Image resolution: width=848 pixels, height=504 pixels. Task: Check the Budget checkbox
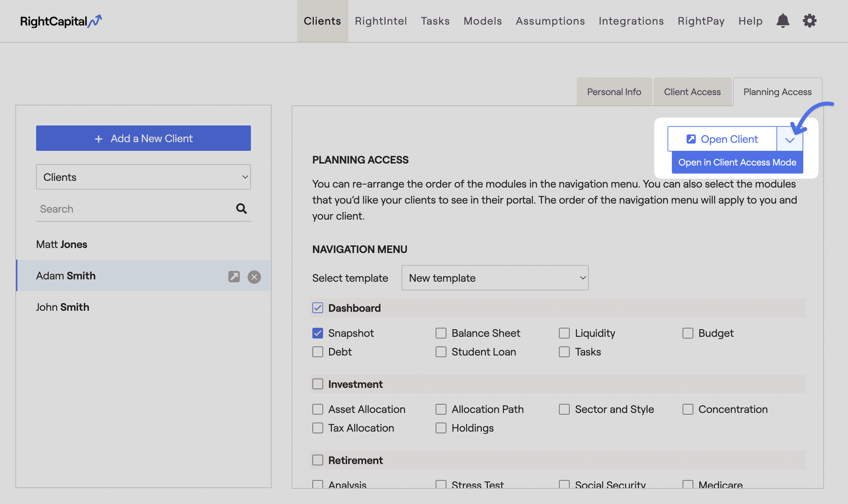[x=688, y=333]
